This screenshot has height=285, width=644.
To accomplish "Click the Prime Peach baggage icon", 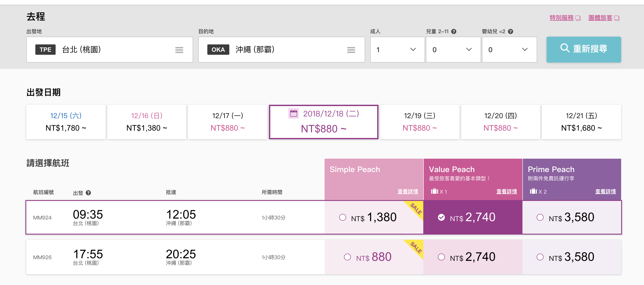I will [533, 191].
